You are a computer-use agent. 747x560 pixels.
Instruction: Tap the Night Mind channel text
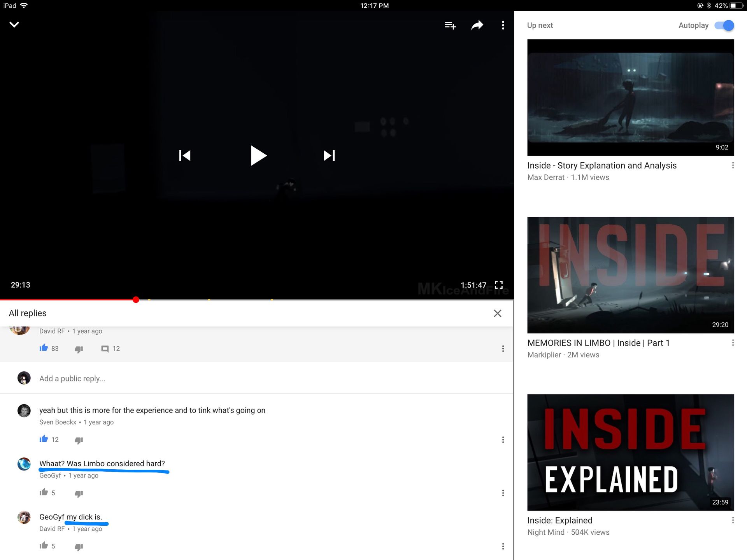546,532
